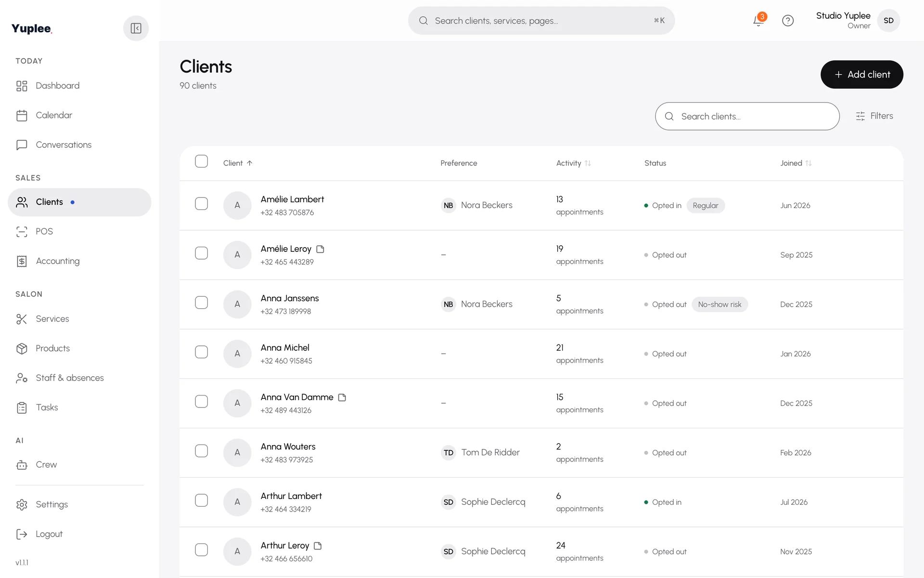Open the Settings gear icon
The height and width of the screenshot is (578, 924).
point(22,504)
